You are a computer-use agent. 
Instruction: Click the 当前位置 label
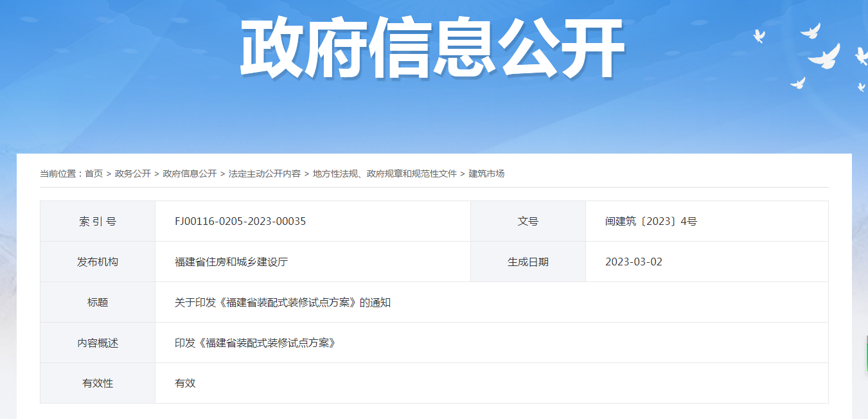point(62,174)
